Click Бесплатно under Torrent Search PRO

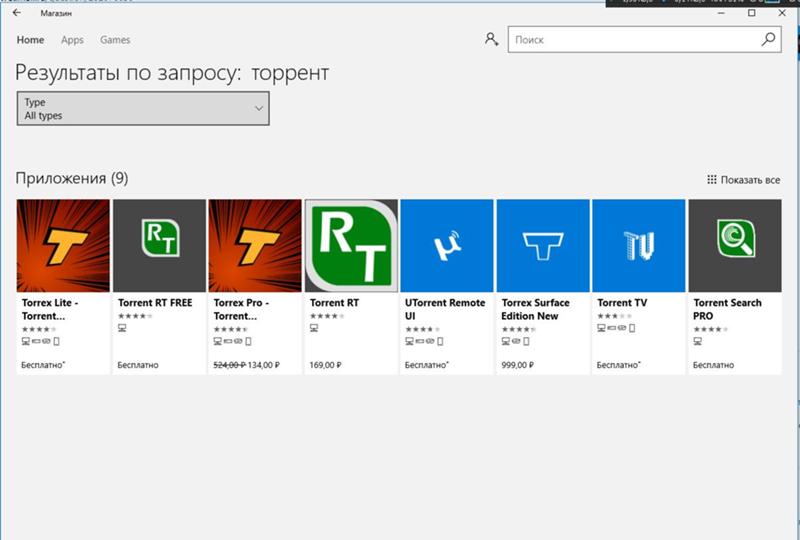tap(713, 365)
